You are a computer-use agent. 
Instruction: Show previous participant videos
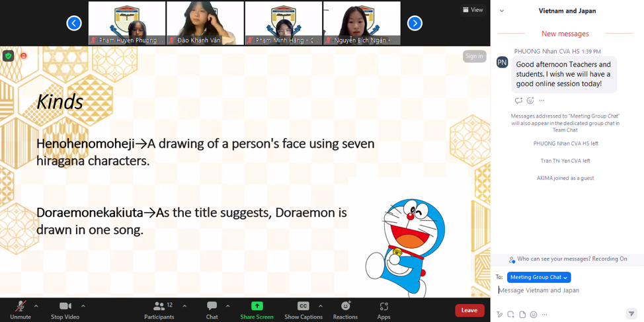[x=74, y=23]
